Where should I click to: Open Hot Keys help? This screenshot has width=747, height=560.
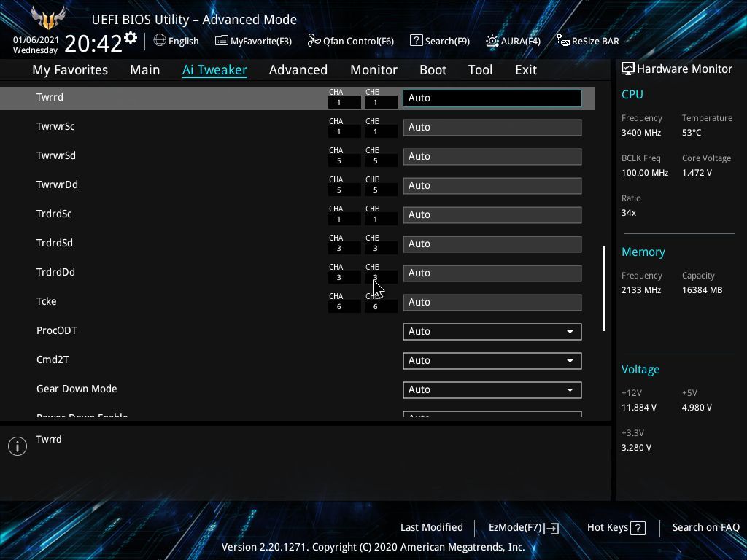coord(616,528)
